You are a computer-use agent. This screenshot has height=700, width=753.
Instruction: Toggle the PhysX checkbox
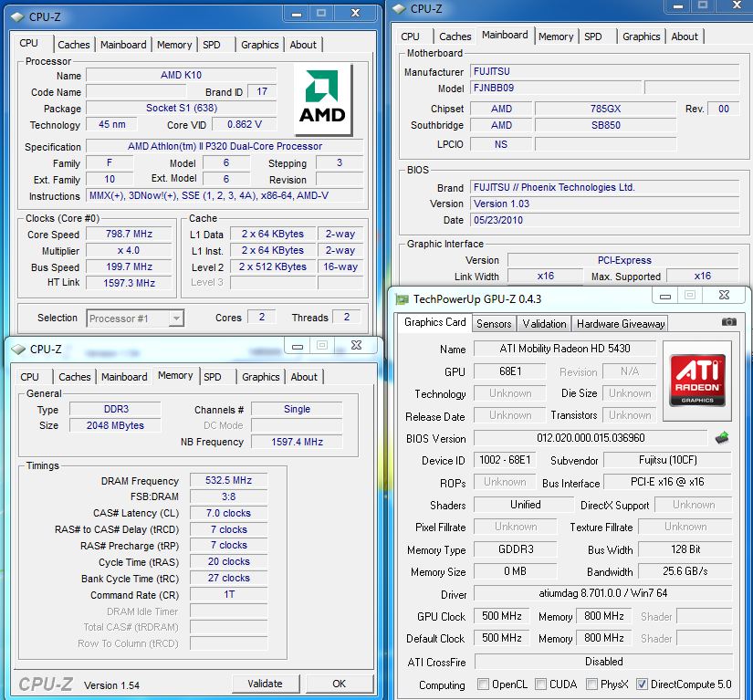point(591,684)
